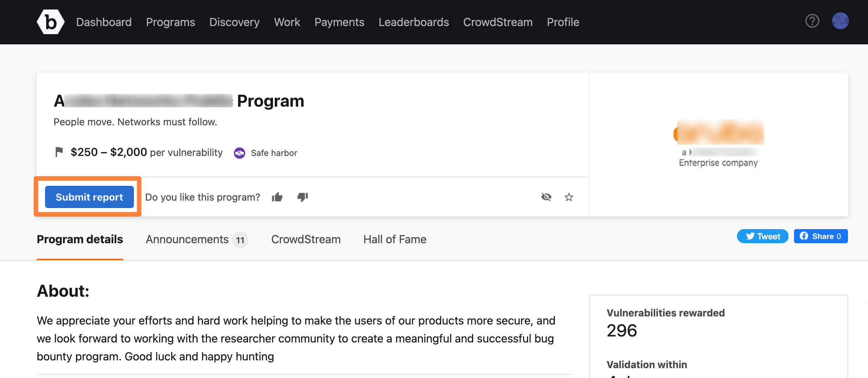Click the "About:" heading
Viewport: 868px width, 378px height.
coord(63,291)
